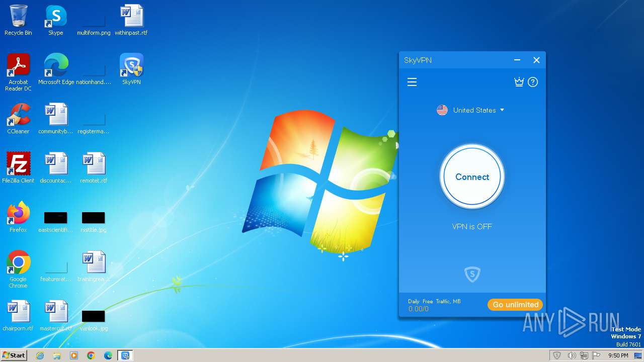
Task: Select the communityb... document on desktop
Action: point(56,119)
